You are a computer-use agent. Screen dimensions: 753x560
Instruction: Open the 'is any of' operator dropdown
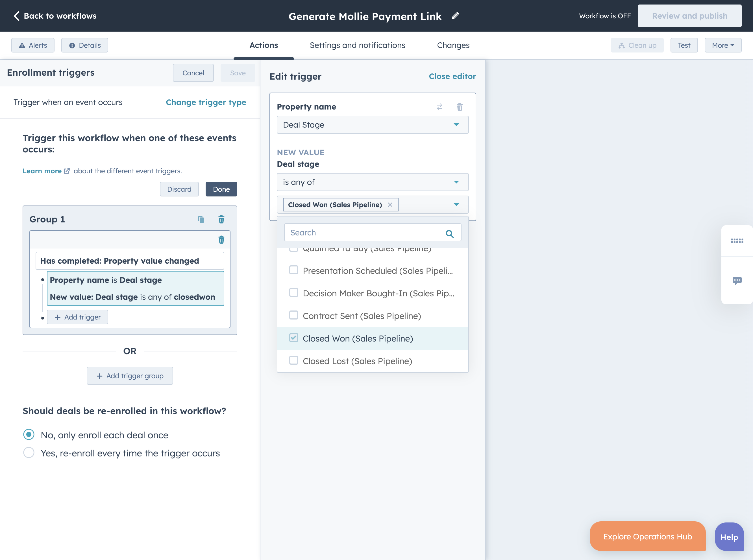coord(373,182)
